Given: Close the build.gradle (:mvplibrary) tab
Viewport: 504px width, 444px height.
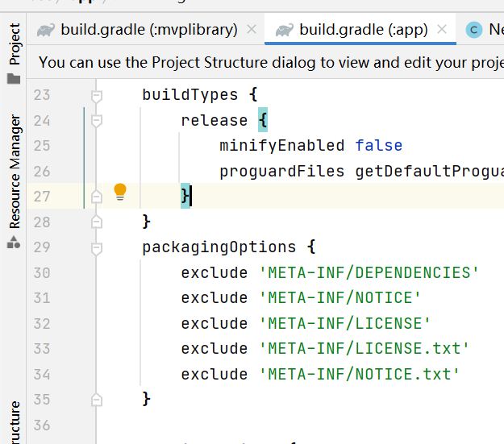Looking at the screenshot, I should coord(252,29).
